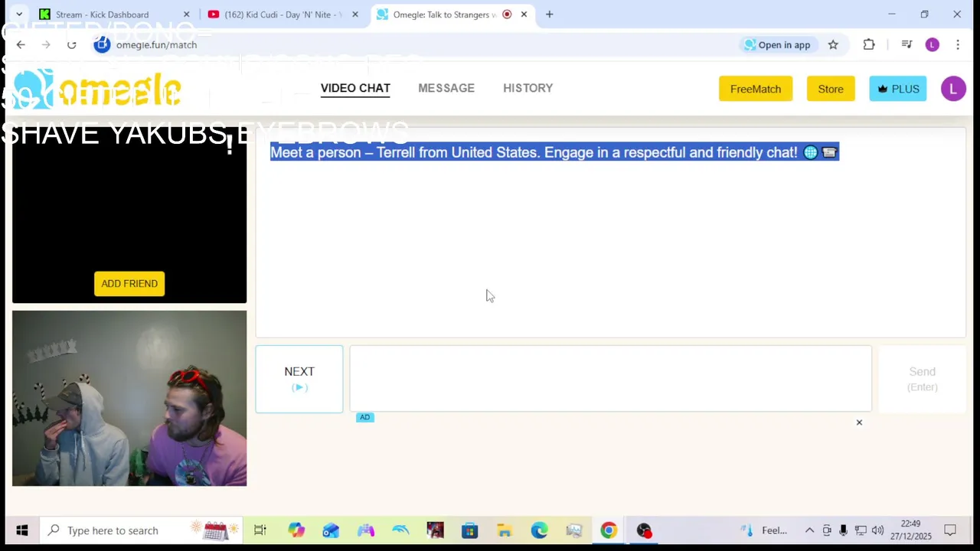Image resolution: width=980 pixels, height=551 pixels.
Task: Reload the Omegle page
Action: [x=71, y=45]
